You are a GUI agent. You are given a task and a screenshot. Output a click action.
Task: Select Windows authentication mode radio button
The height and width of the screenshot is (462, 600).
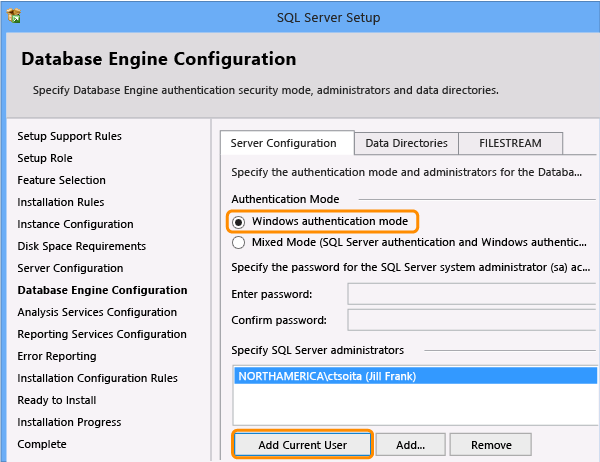pyautogui.click(x=240, y=221)
